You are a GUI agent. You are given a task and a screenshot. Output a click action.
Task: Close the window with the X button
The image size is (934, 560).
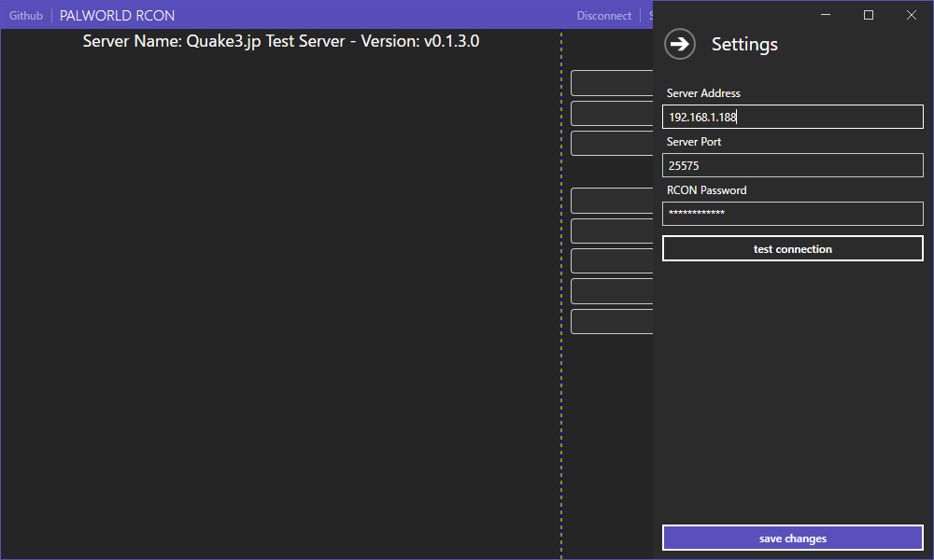pyautogui.click(x=912, y=15)
